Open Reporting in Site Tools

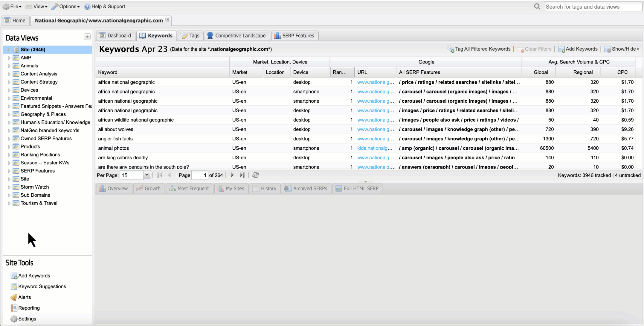[29, 308]
